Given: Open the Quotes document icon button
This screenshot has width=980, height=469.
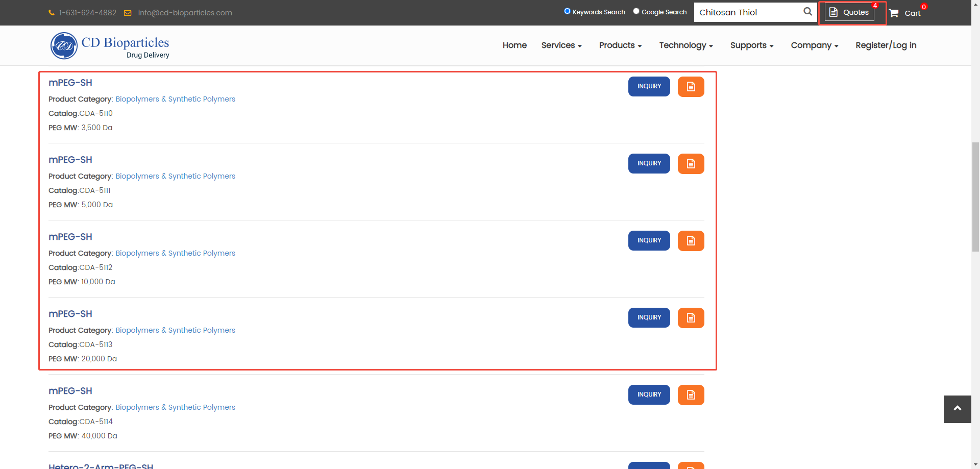Looking at the screenshot, I should pos(849,12).
